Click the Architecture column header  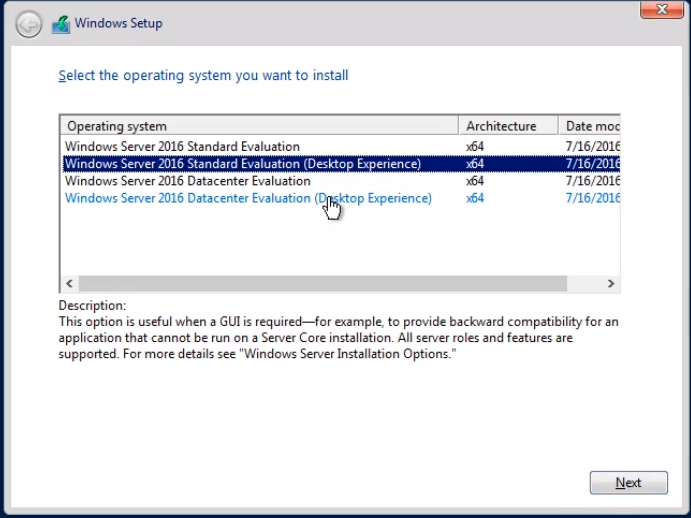tap(507, 126)
